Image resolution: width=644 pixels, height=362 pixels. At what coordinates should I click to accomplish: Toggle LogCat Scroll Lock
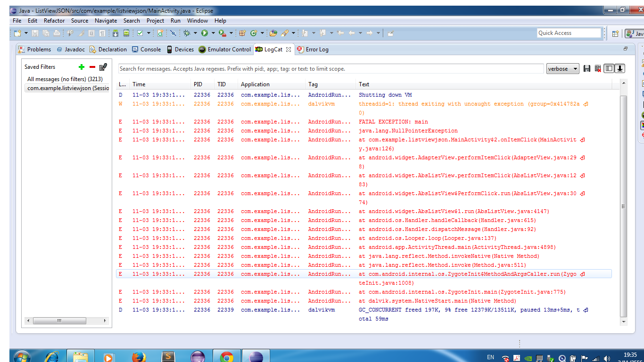point(620,69)
